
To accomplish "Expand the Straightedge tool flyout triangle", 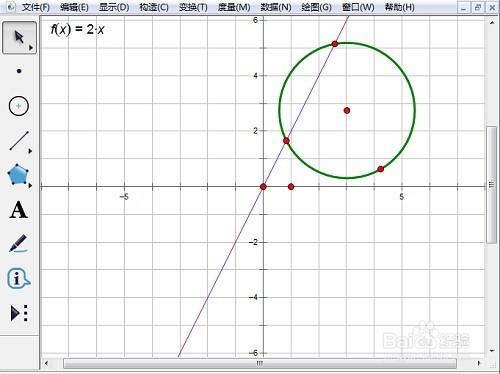I will click(30, 151).
